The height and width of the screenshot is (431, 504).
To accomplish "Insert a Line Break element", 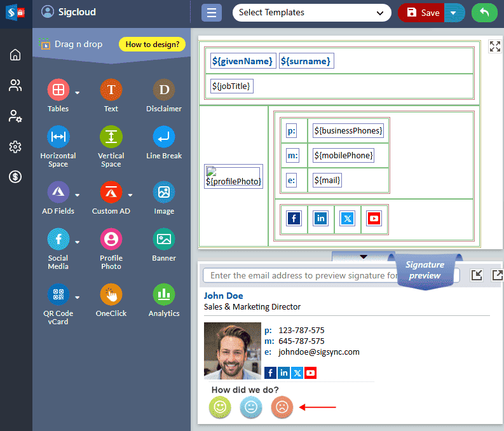I will pyautogui.click(x=164, y=137).
